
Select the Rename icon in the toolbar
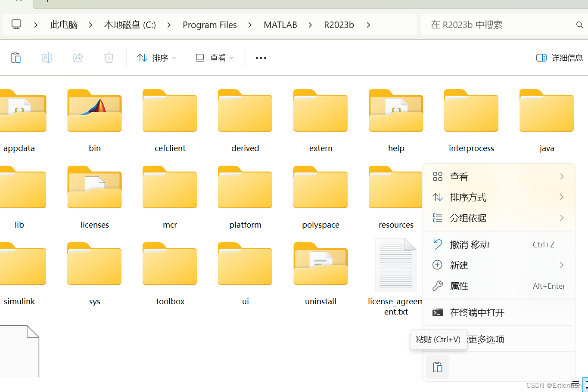click(47, 58)
